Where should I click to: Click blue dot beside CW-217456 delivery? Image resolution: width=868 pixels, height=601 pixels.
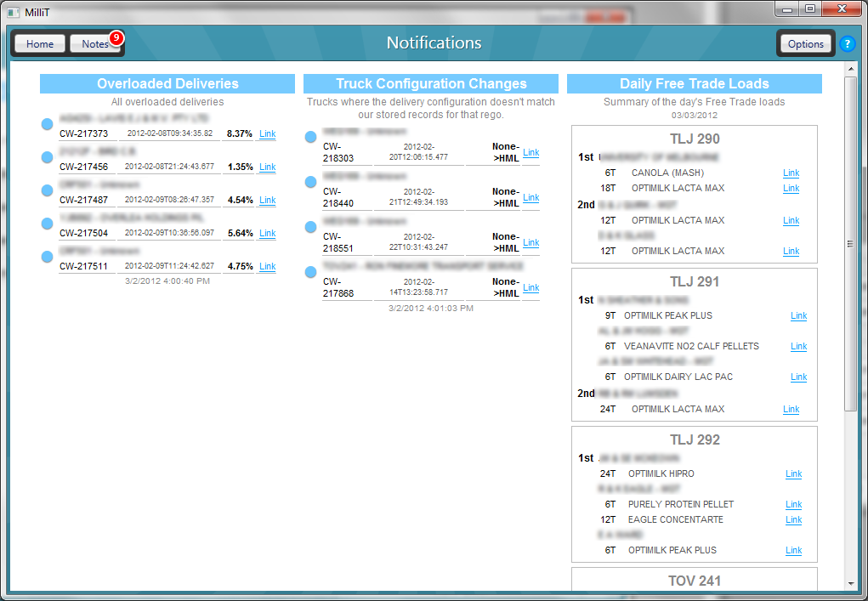coord(48,157)
